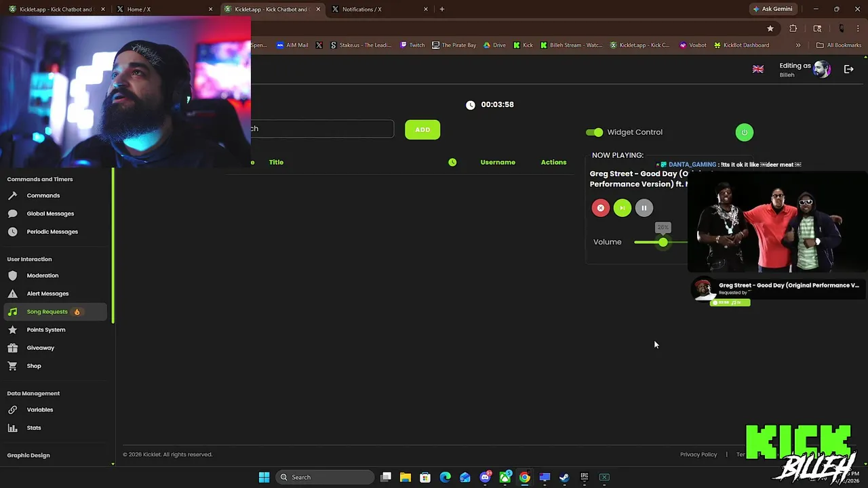Open the KickBot Dashboard bookmark
Viewport: 868px width, 488px height.
[x=741, y=45]
